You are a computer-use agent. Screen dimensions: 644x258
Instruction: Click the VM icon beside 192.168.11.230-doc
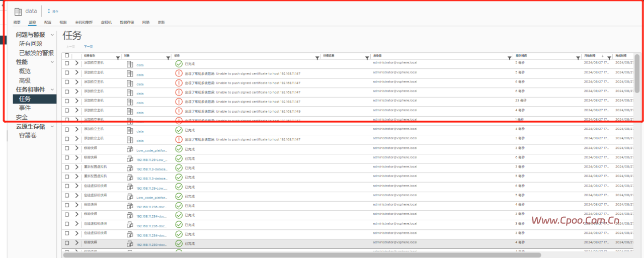tap(130, 244)
